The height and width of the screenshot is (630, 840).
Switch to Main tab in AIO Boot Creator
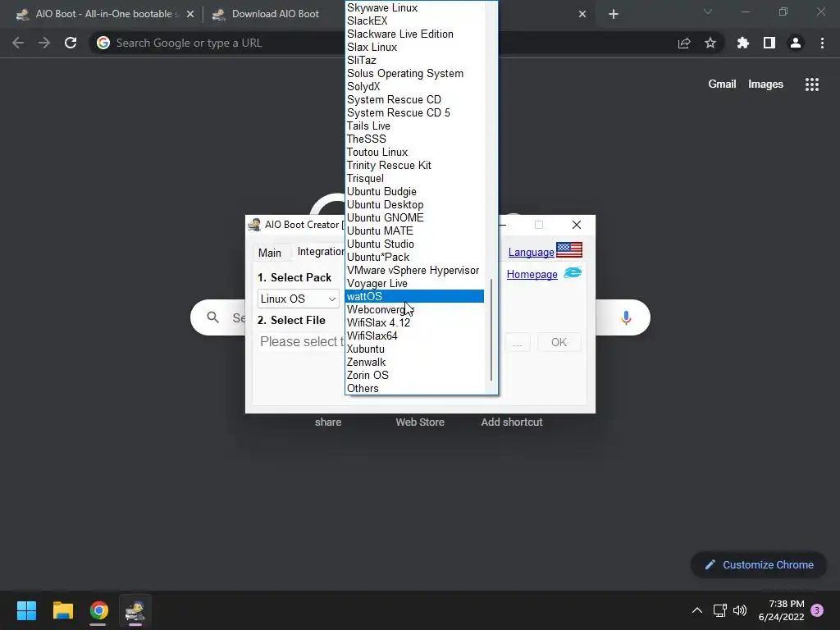point(269,253)
